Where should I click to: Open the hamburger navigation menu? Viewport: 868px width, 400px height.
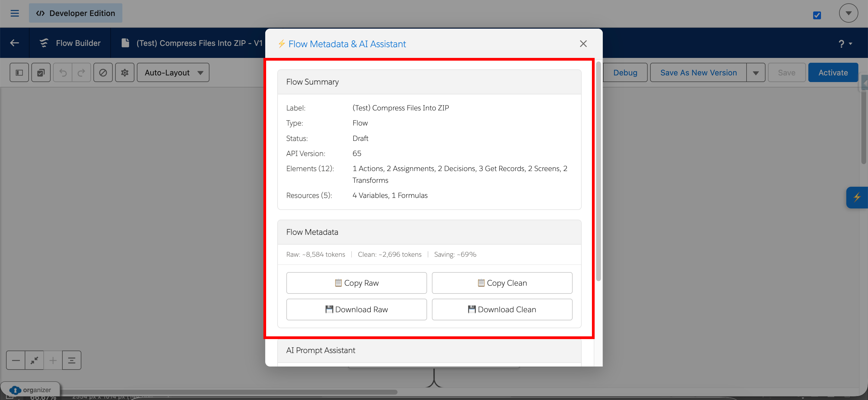point(14,13)
